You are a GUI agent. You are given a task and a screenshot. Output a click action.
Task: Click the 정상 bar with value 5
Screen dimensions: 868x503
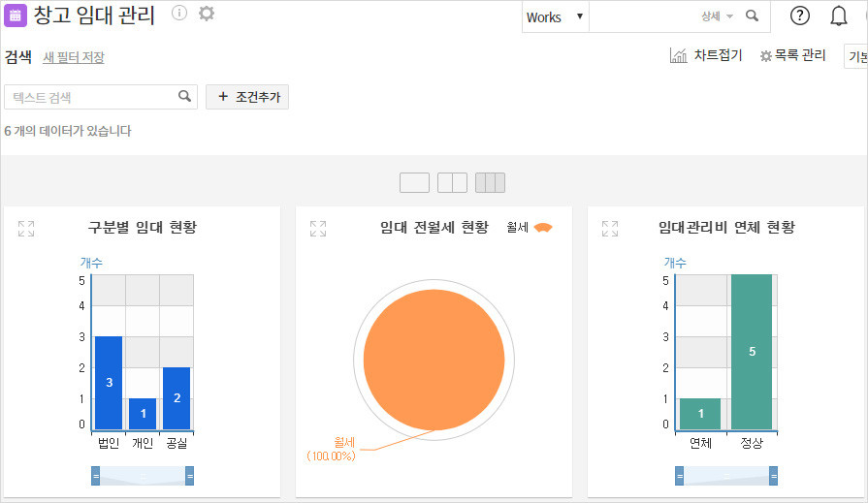[x=752, y=352]
